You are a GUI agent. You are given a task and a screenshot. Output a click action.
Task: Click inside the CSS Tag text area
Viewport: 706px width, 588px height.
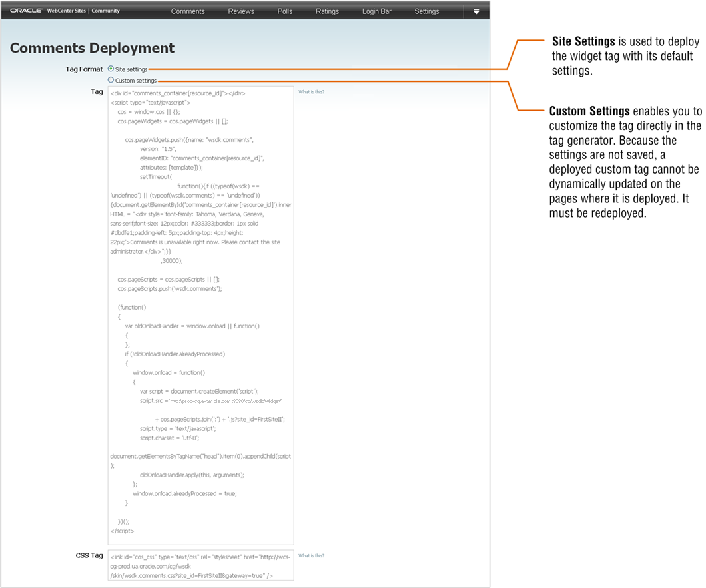pos(201,565)
